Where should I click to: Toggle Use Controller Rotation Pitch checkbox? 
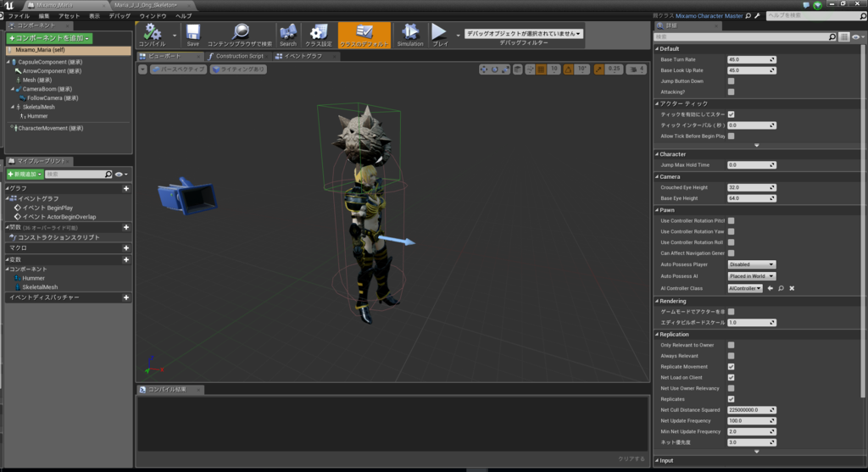click(x=732, y=221)
